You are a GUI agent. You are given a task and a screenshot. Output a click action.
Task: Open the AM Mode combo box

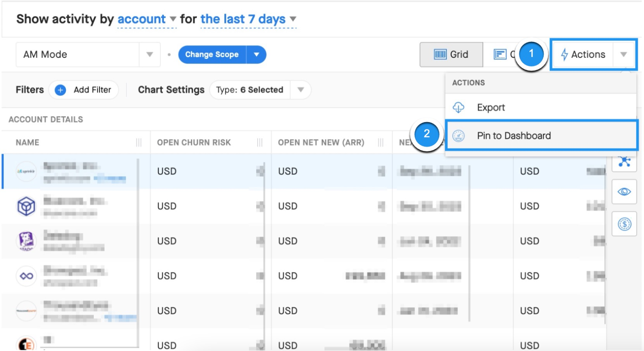tap(88, 55)
